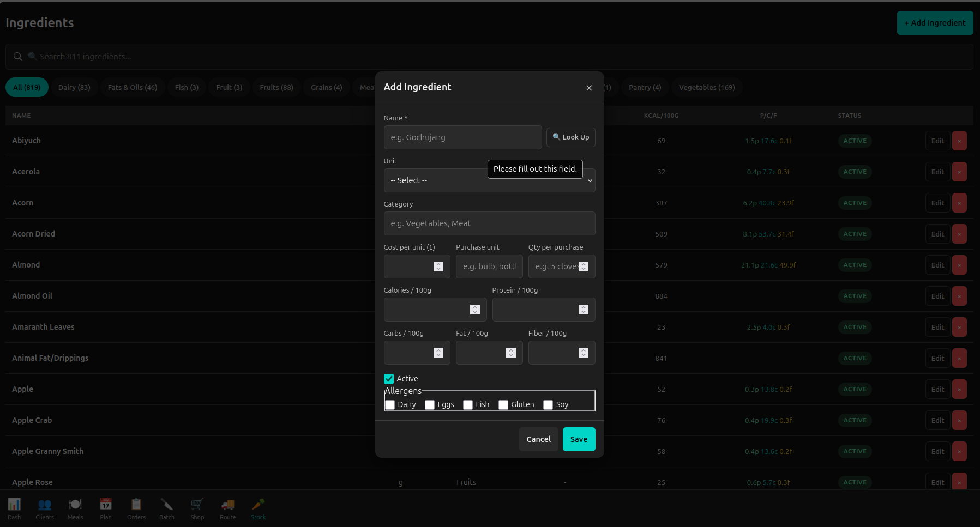980x527 pixels.
Task: Edit the Acerola ingredient
Action: (x=937, y=172)
